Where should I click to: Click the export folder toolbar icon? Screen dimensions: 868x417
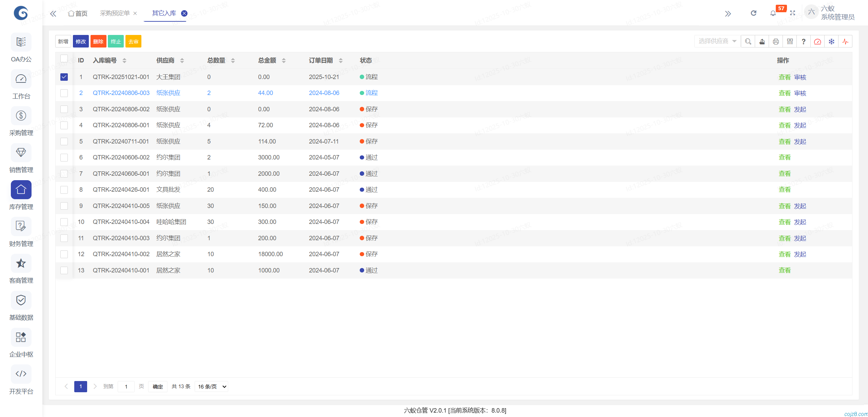pyautogui.click(x=762, y=41)
